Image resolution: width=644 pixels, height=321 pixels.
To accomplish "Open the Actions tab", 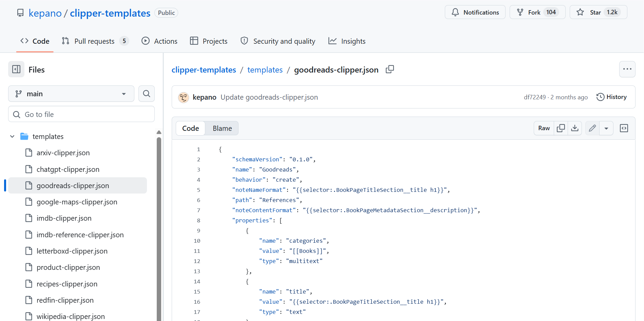I will click(x=159, y=41).
